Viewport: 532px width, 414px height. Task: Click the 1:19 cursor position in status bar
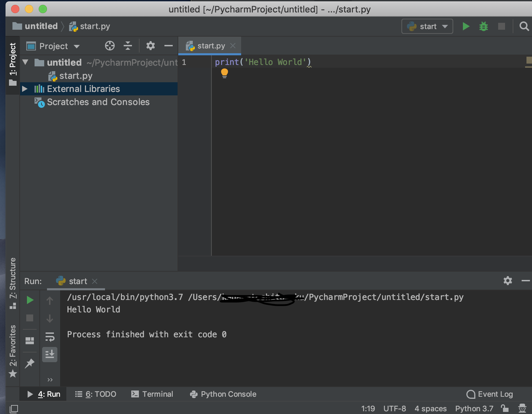(x=368, y=408)
